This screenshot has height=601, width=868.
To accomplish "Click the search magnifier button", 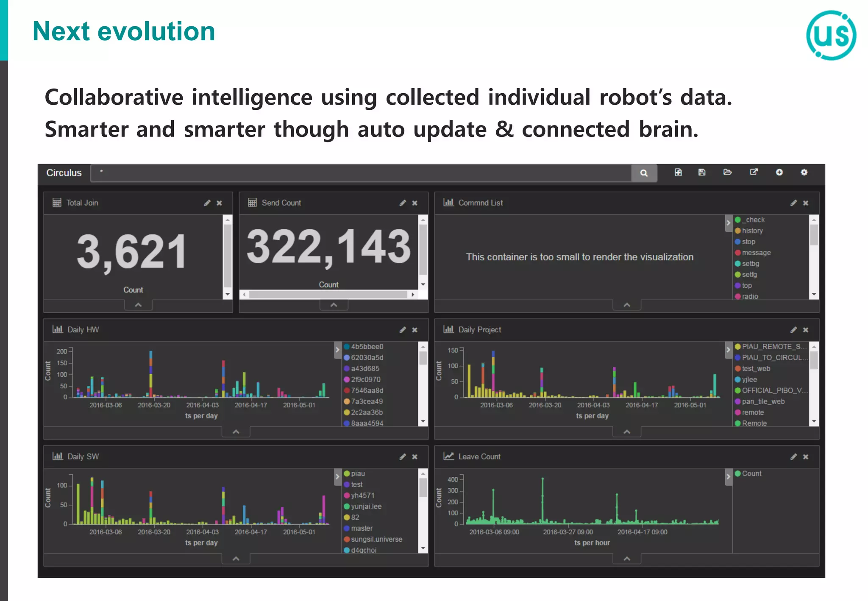I will [x=644, y=173].
